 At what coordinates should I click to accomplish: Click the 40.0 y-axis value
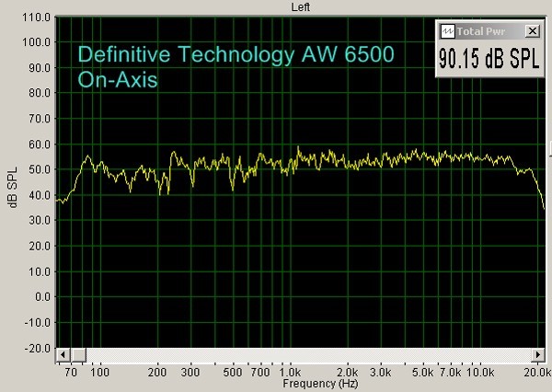[40, 195]
